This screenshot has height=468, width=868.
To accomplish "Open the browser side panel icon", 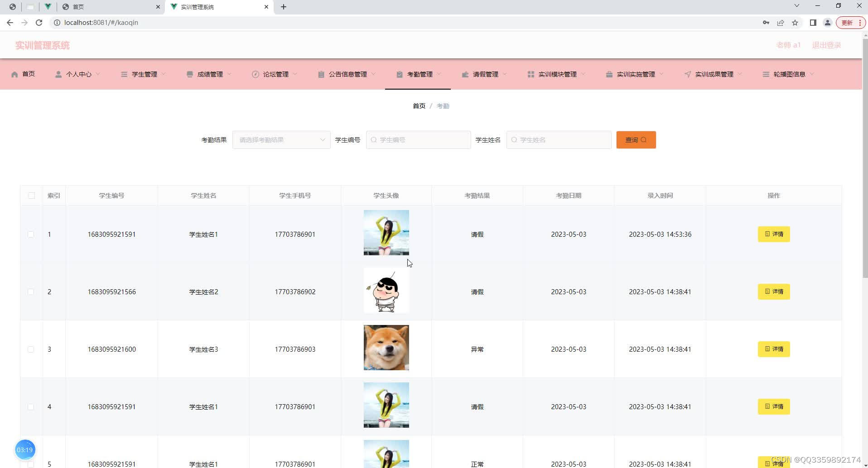I will [x=813, y=23].
